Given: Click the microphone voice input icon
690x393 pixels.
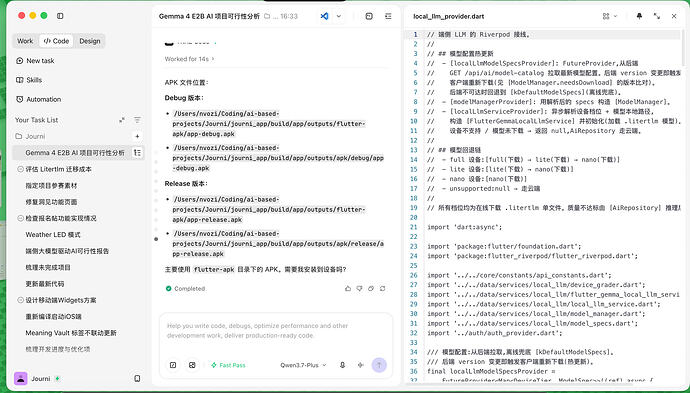Looking at the screenshot, I should (x=342, y=365).
